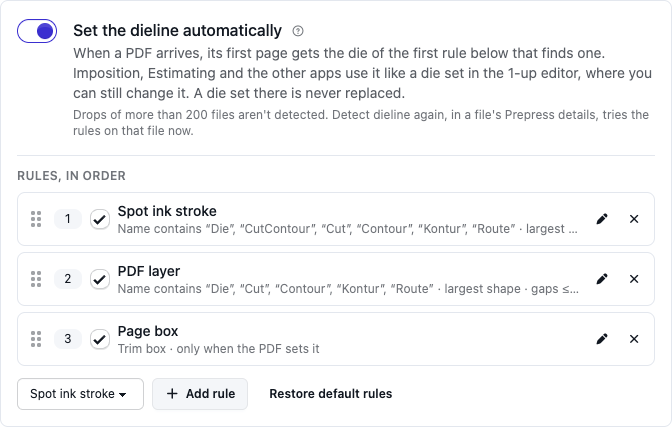672x427 pixels.
Task: Remove the Spot ink stroke rule
Action: (x=634, y=219)
